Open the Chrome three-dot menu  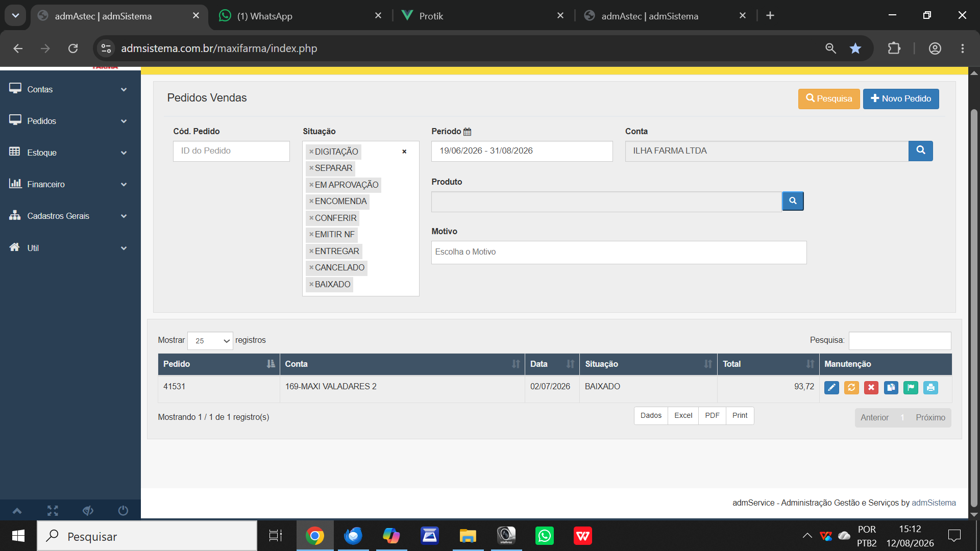pos(963,48)
